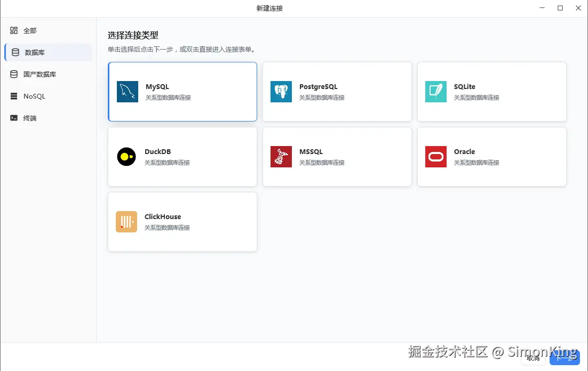Click the stacked bars icon beside NoSQL
The width and height of the screenshot is (588, 371).
click(x=14, y=96)
